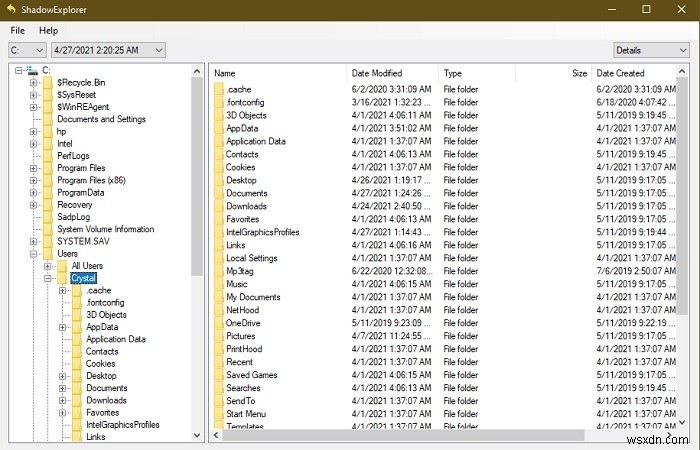Click the .fontconfig folder icon in file list
Image resolution: width=700 pixels, height=450 pixels.
218,102
